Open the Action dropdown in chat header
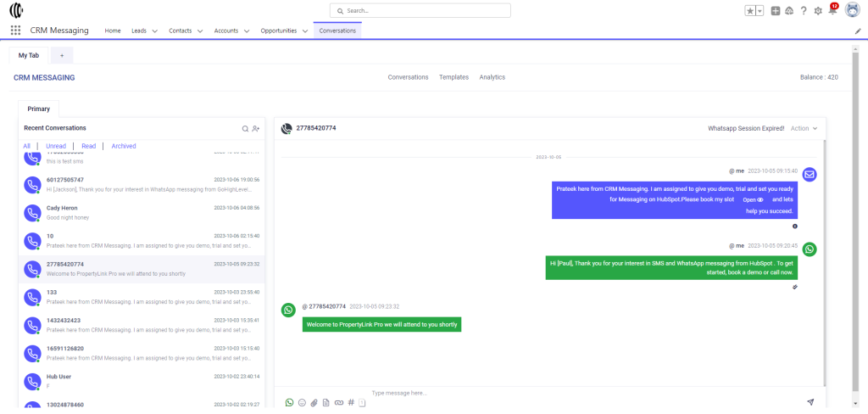 click(x=804, y=129)
